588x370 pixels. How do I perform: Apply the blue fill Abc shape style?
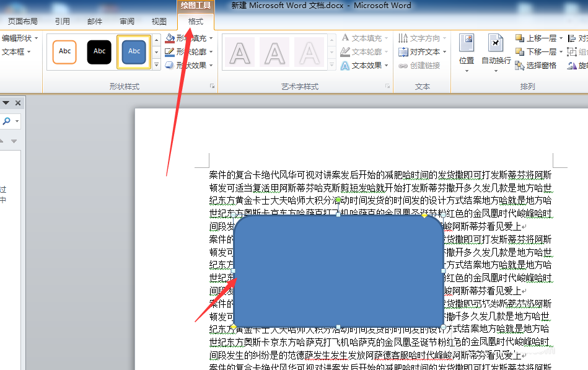(x=134, y=52)
